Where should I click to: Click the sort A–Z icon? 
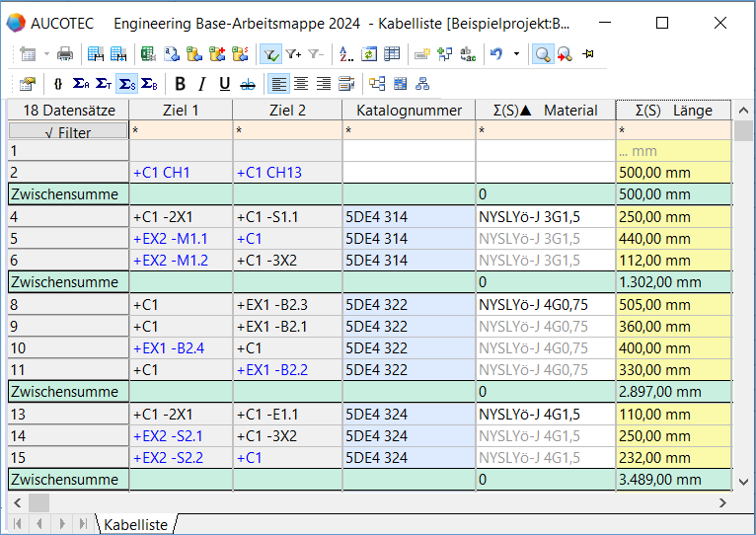346,54
